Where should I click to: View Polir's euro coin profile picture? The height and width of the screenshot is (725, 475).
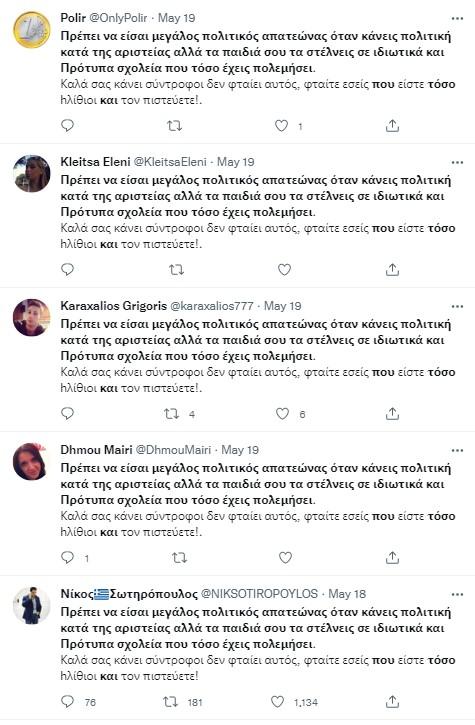pos(31,30)
